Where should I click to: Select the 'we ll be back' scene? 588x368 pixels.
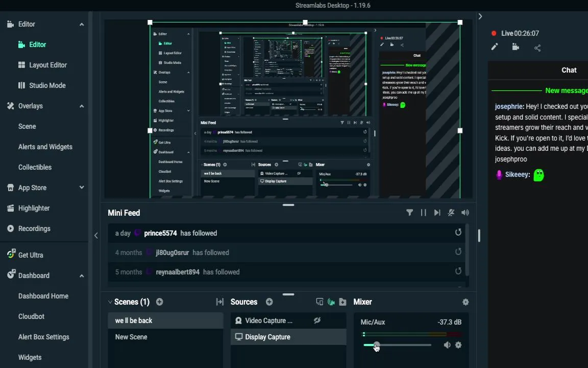click(165, 320)
